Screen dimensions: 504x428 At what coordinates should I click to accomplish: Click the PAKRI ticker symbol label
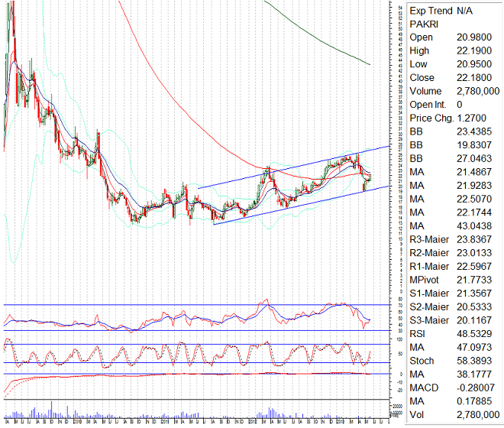[424, 24]
